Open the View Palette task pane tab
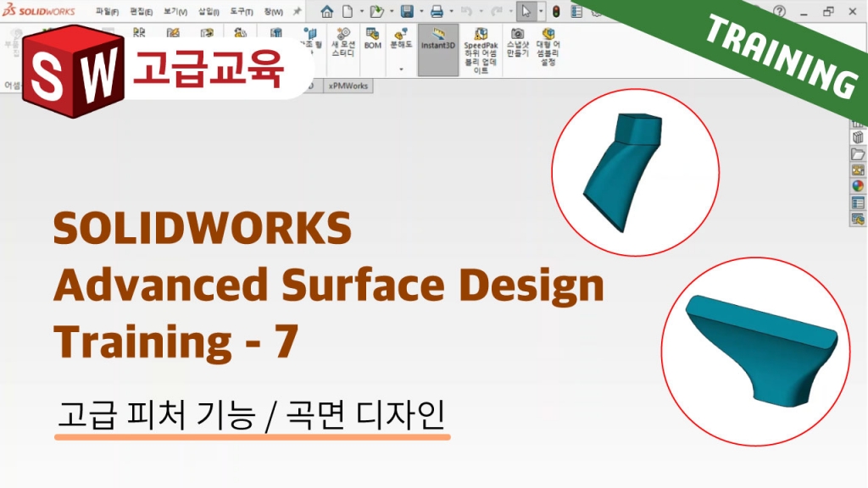868x488 pixels. pyautogui.click(x=858, y=169)
